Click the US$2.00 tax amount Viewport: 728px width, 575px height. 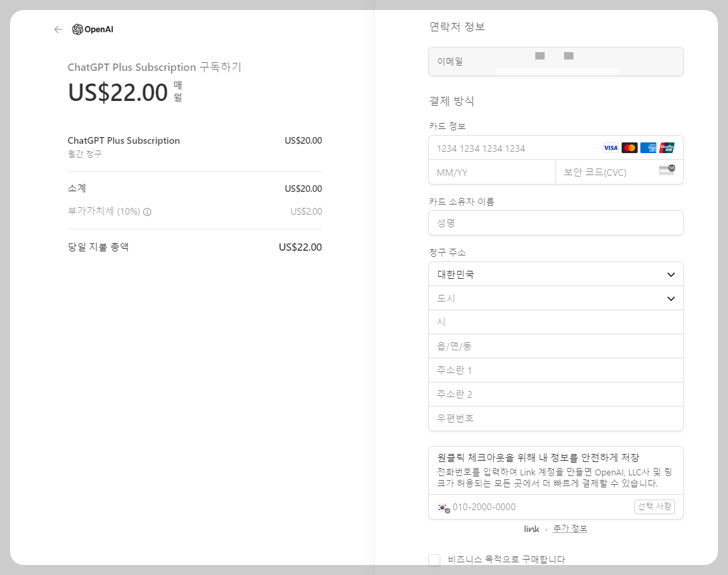(306, 212)
